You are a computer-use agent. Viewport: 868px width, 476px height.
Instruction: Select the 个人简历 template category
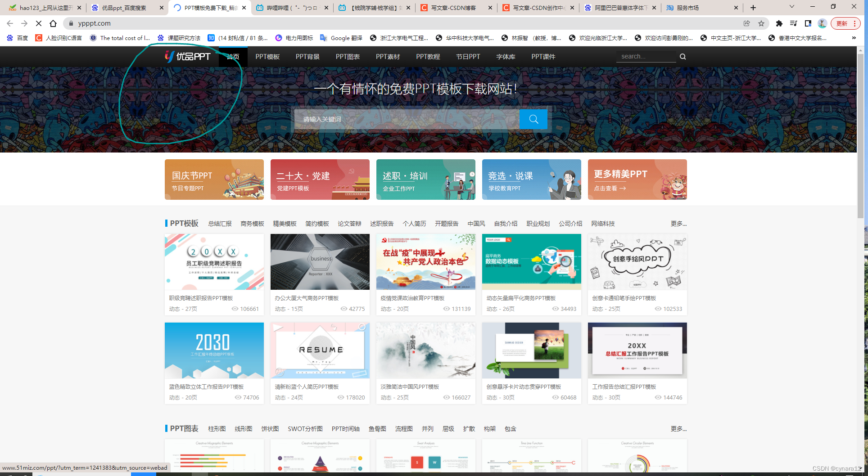(414, 224)
